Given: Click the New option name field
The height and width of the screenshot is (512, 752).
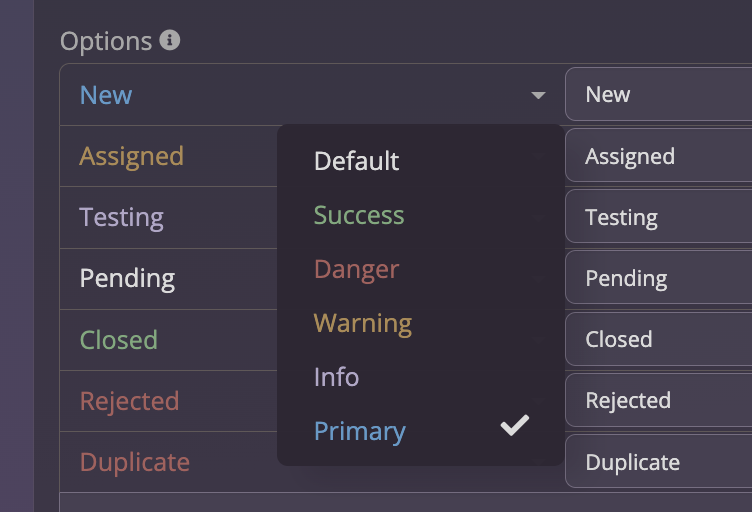Looking at the screenshot, I should (660, 95).
